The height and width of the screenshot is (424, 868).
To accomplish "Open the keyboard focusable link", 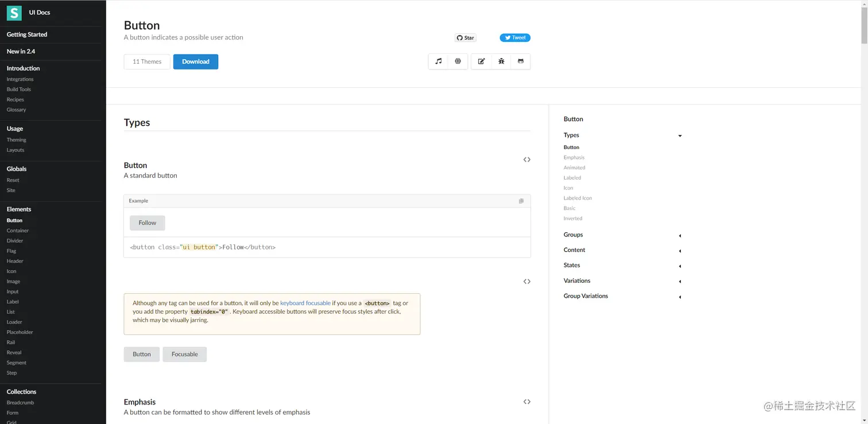I will point(305,303).
